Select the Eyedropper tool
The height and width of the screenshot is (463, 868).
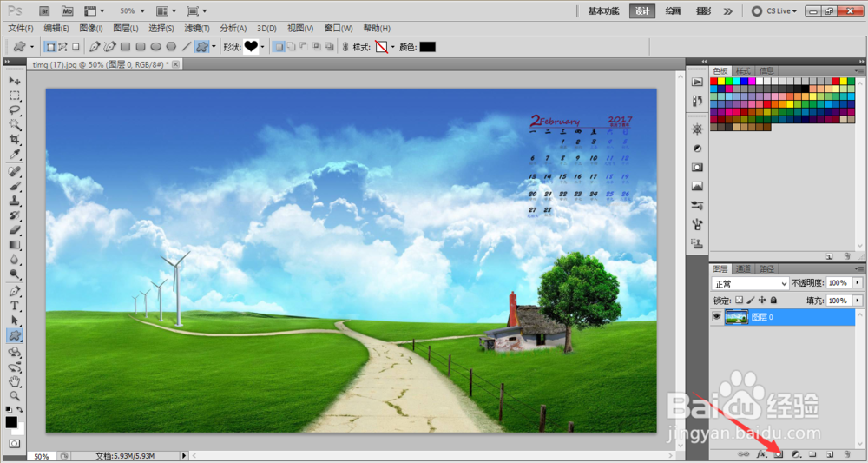click(x=15, y=154)
